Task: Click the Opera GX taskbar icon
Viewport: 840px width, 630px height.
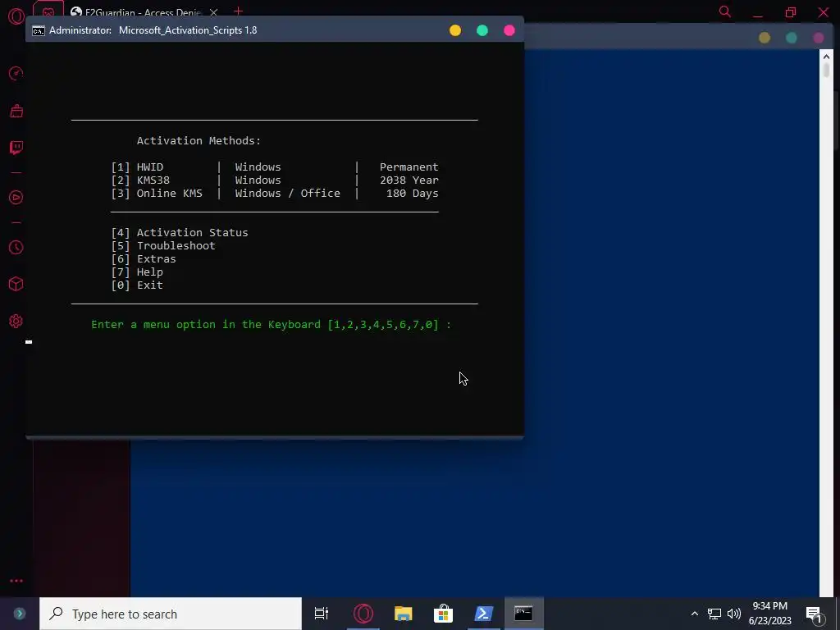Action: coord(363,614)
